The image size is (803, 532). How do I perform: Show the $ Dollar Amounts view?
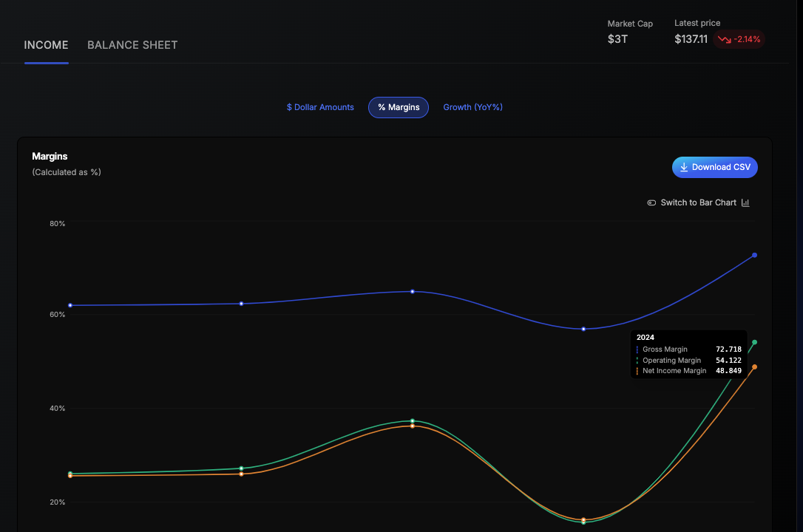click(x=320, y=107)
